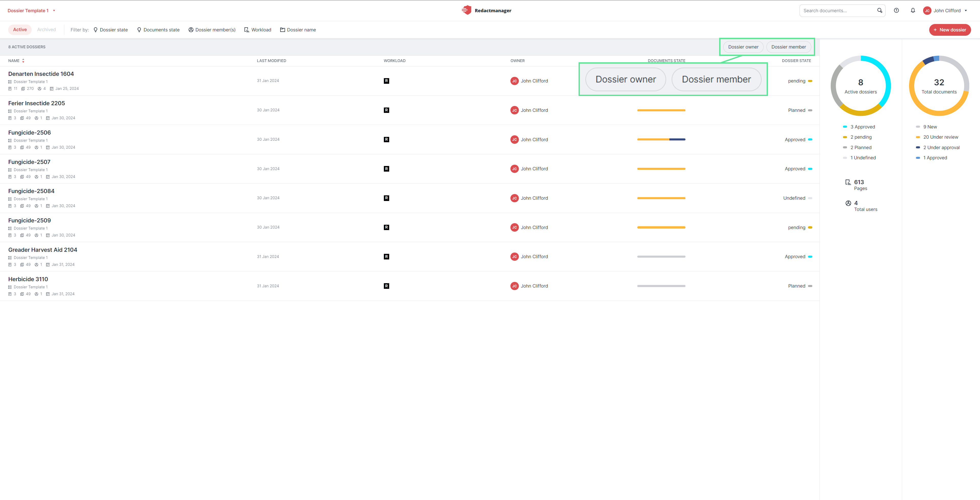The image size is (980, 500).
Task: Toggle the Dossier member quick filter
Action: click(x=788, y=47)
